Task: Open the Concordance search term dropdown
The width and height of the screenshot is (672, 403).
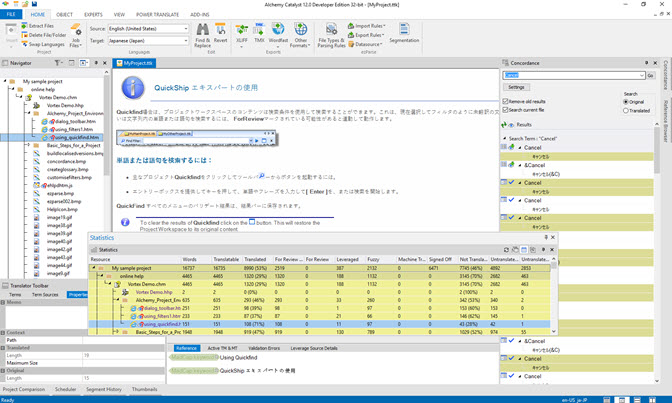Action: tap(642, 75)
